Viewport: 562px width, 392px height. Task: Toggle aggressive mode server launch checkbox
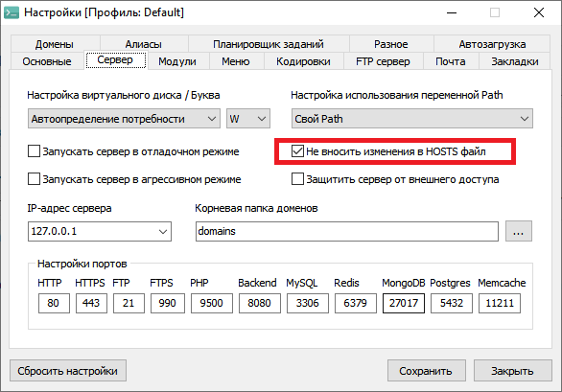(x=35, y=179)
